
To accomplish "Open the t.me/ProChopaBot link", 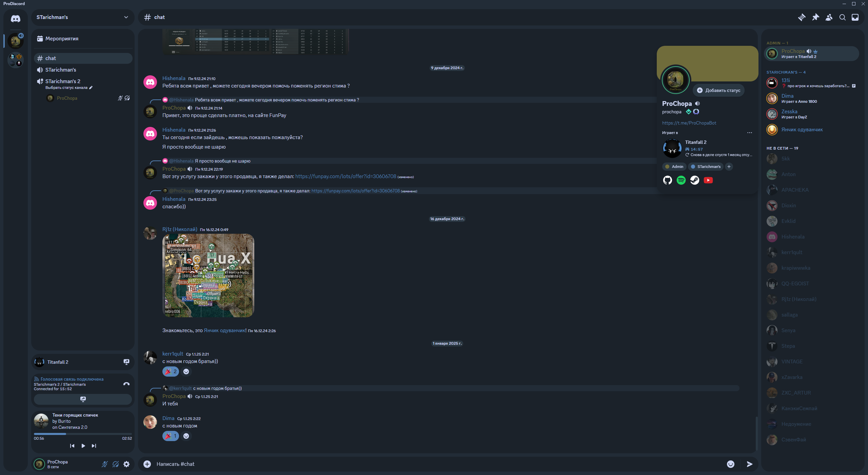I will [x=689, y=123].
